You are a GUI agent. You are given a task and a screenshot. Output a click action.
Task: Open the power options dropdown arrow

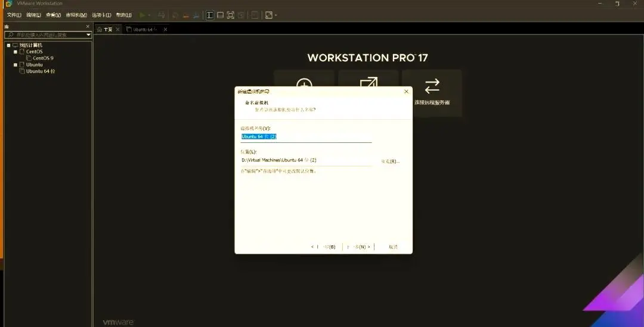coord(149,15)
